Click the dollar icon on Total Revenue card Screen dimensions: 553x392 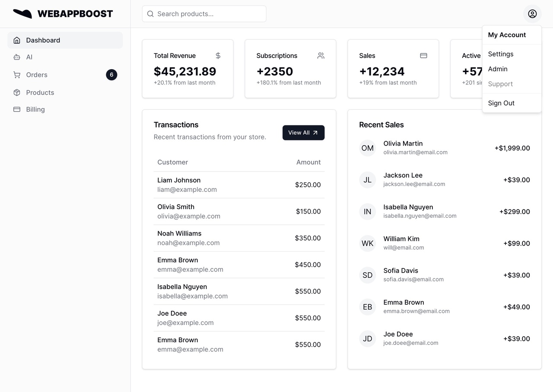point(218,55)
